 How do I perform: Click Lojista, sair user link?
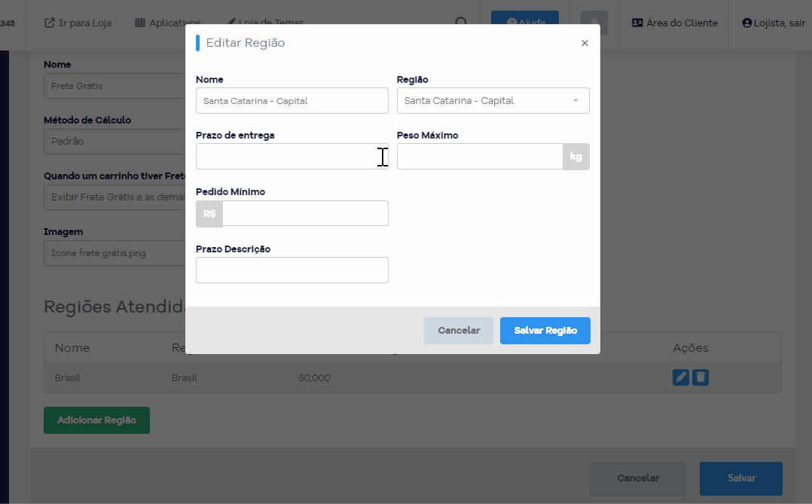point(774,23)
